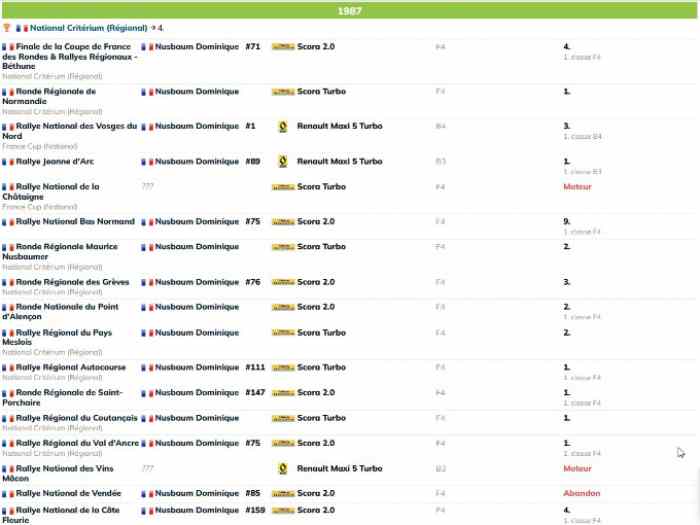Click the Scora logo in the Pays Meslois row
This screenshot has width=700, height=525.
pos(283,333)
